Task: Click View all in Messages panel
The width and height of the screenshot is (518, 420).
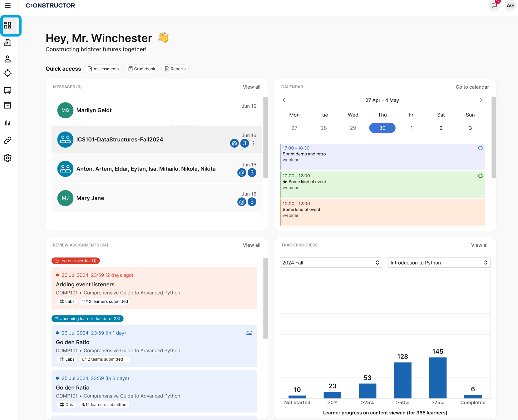Action: (251, 87)
